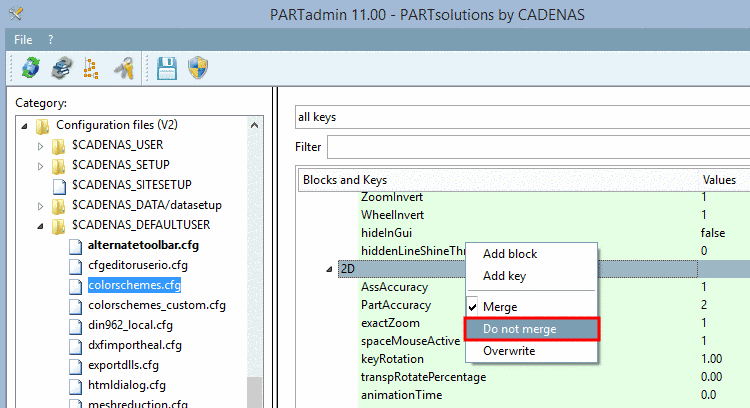Collapse the Configuration files (V2) node
This screenshot has width=750, height=408.
pyautogui.click(x=24, y=126)
